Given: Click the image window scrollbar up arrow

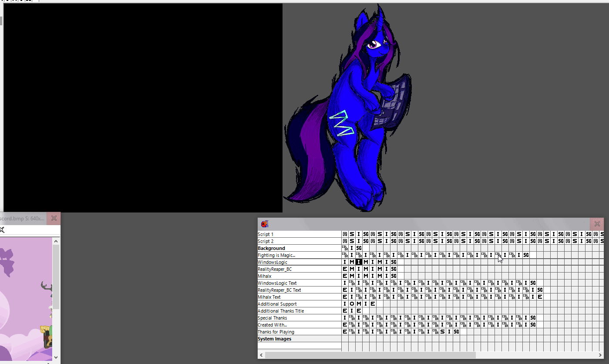Looking at the screenshot, I should pos(56,241).
